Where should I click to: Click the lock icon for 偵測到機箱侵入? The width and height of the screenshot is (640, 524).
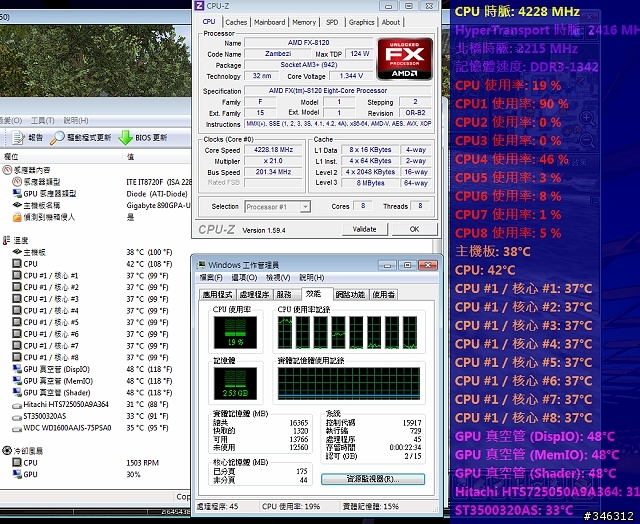[x=17, y=217]
